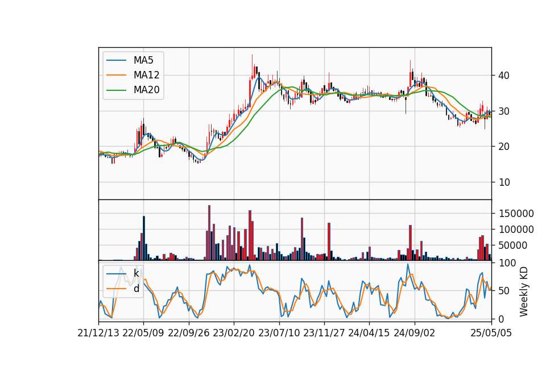Viewport: 546px width, 392px height.
Task: Click the price axis value 30
Action: (504, 111)
